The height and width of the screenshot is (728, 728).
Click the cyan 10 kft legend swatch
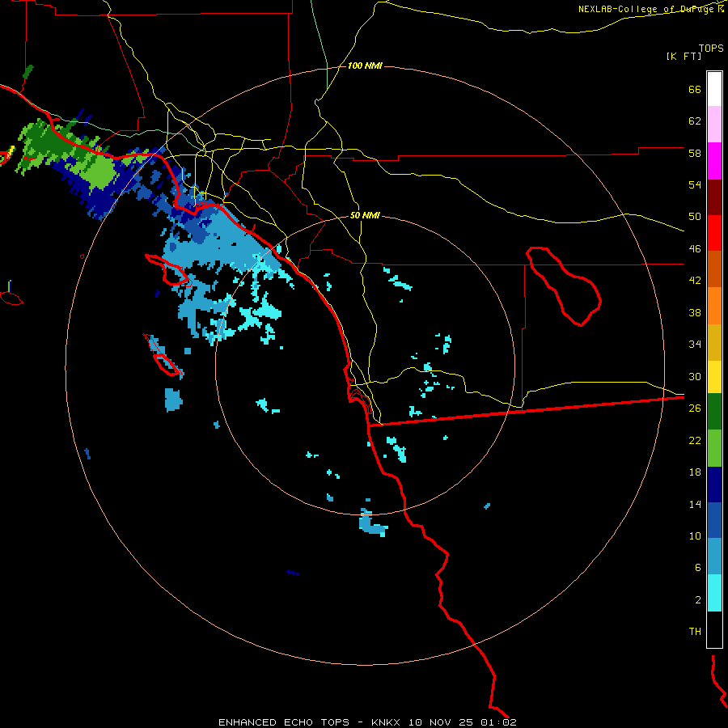tap(714, 593)
